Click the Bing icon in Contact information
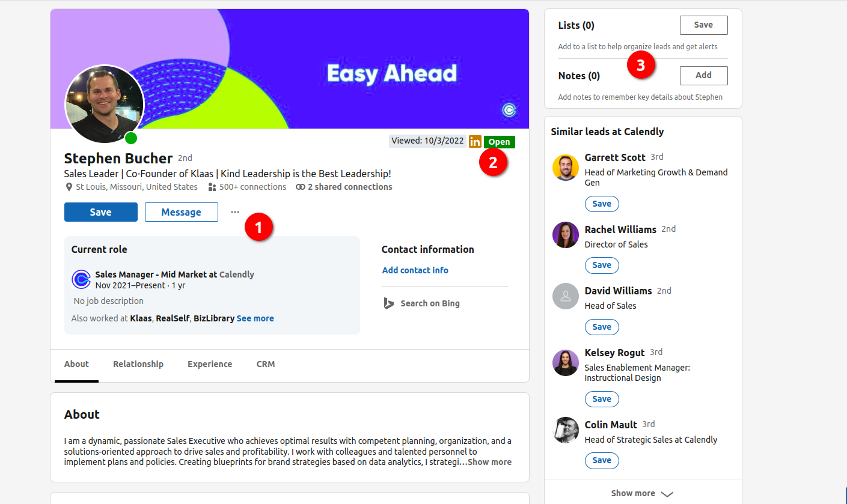The width and height of the screenshot is (847, 504). click(x=389, y=303)
